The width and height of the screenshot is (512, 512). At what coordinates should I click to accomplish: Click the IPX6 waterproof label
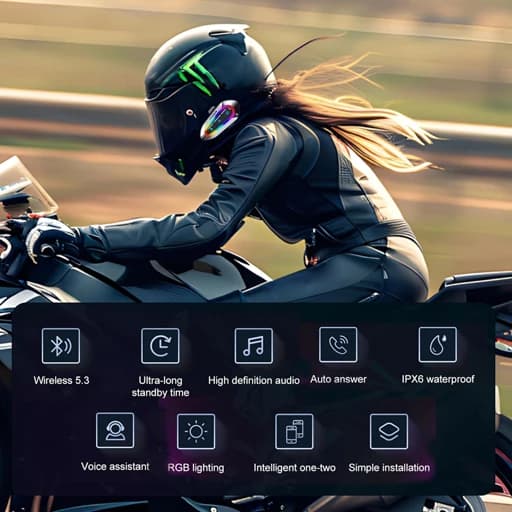[438, 379]
